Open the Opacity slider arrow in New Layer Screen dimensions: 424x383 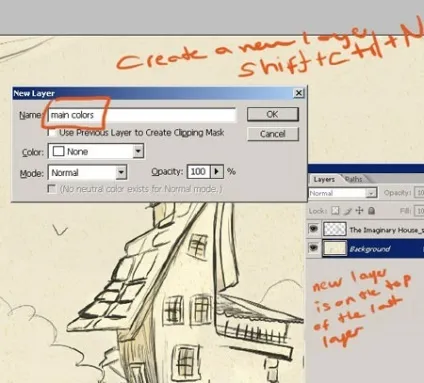coord(217,172)
